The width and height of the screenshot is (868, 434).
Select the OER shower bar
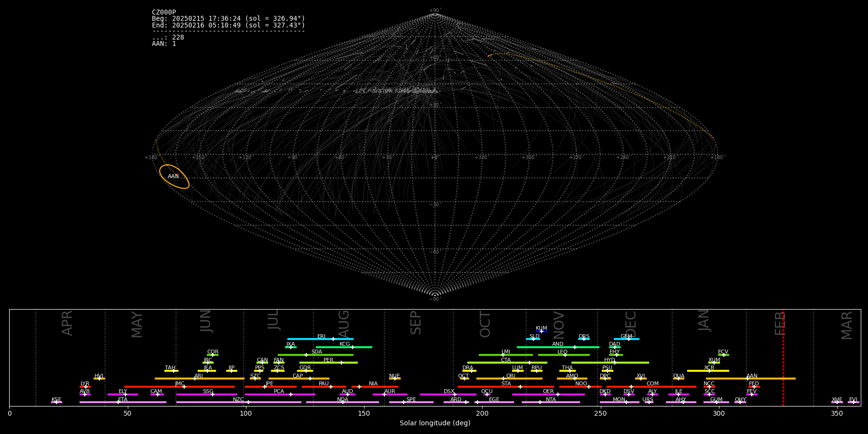548,394
